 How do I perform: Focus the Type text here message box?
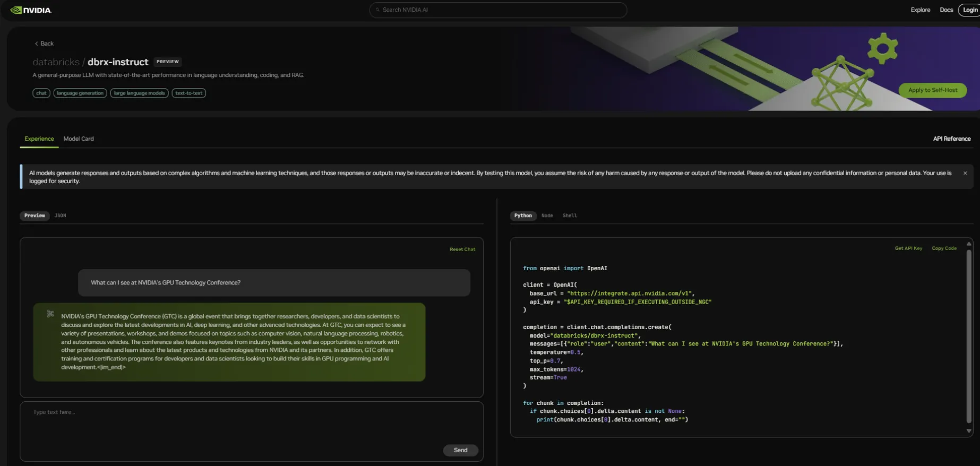click(252, 431)
